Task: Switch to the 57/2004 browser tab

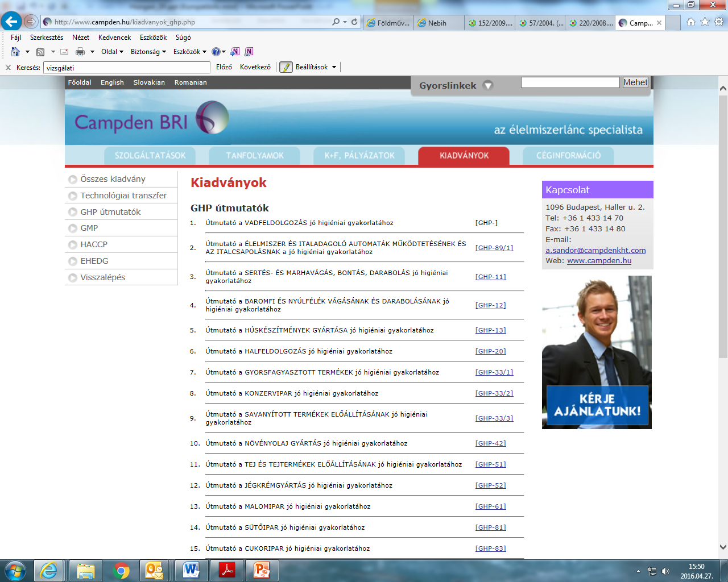Action: click(x=540, y=23)
